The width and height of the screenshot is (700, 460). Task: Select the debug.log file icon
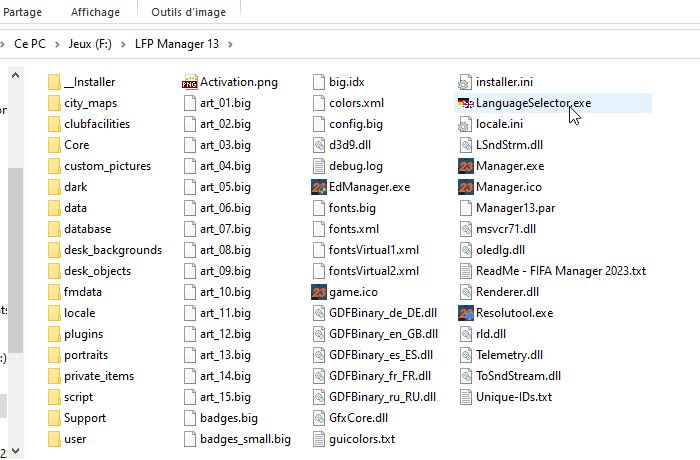click(x=319, y=166)
